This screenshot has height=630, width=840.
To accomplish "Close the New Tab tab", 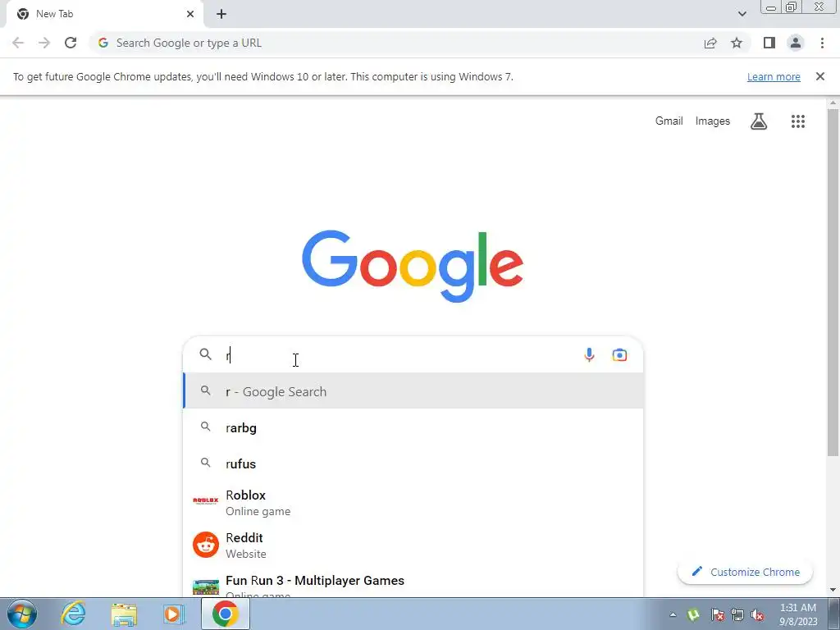I will 190,14.
